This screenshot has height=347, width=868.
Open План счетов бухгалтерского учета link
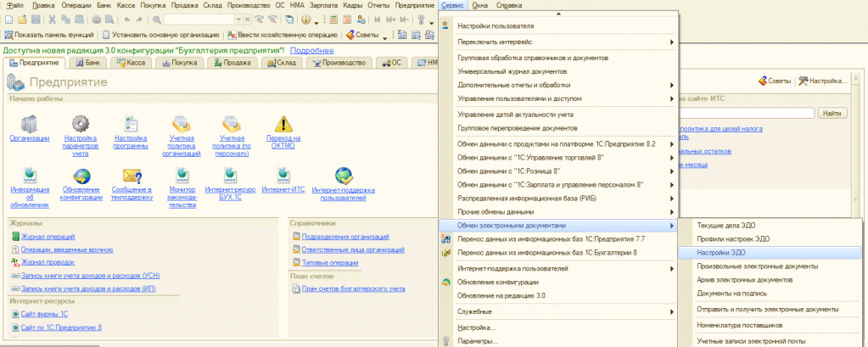353,288
